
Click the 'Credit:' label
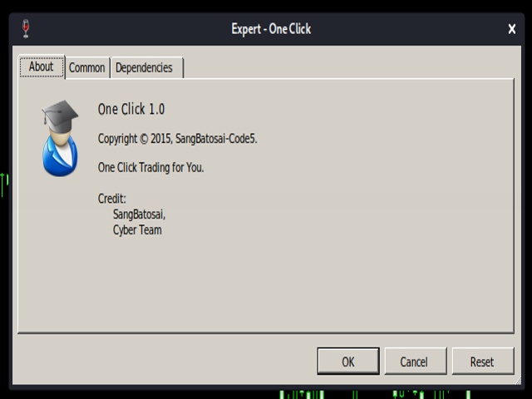point(112,199)
